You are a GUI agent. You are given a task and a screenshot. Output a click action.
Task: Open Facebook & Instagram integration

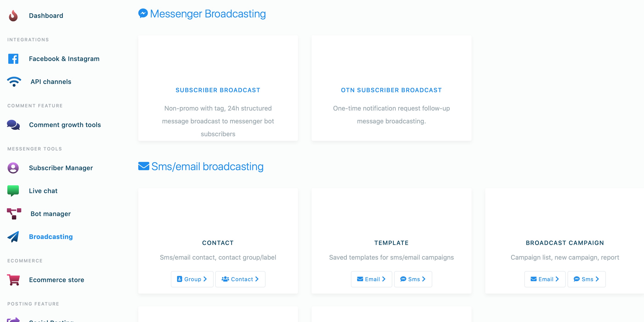[x=64, y=58]
